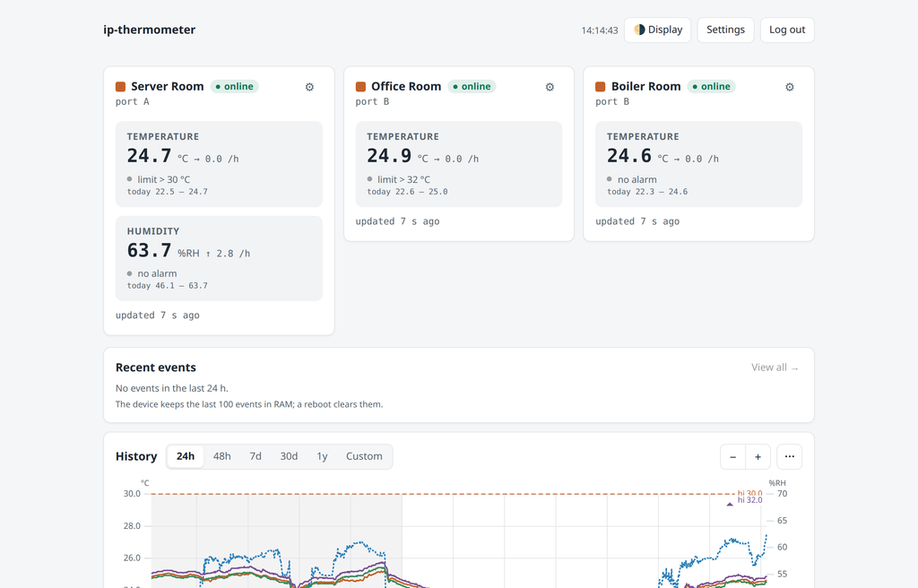Click the Boiler Room orange color swatch
918x588 pixels.
click(600, 87)
